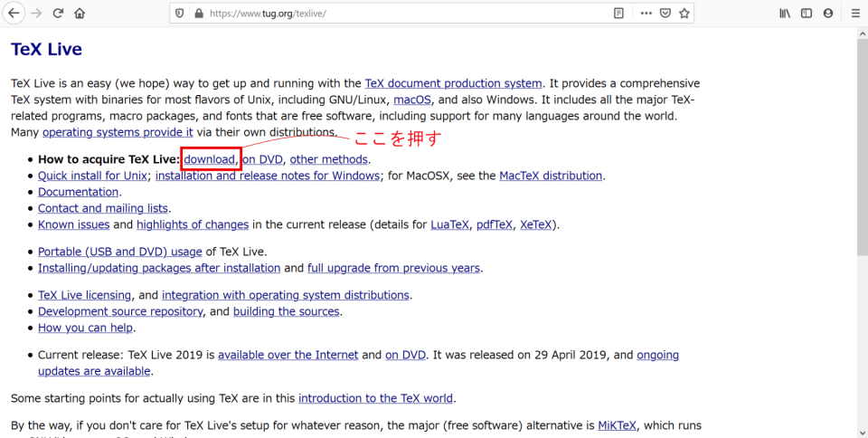The height and width of the screenshot is (438, 868).
Task: Open 'full upgrade from previous years' link
Action: point(393,268)
